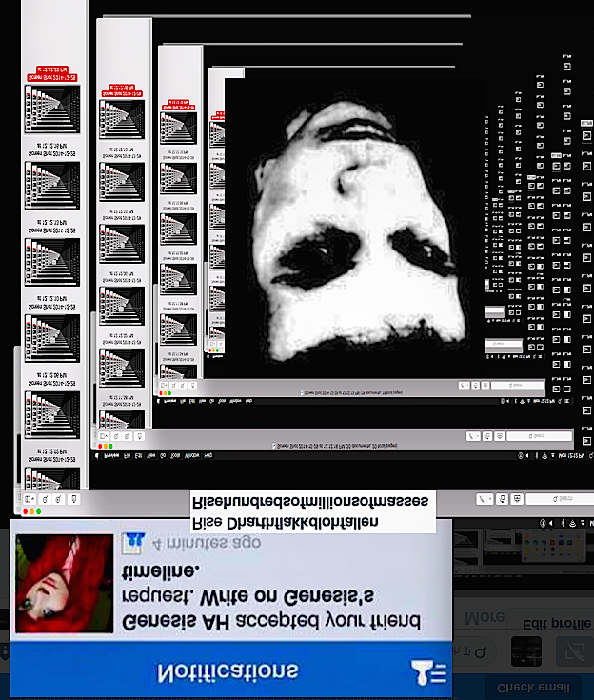
Task: Open Genesis AH friend request notification
Action: [x=231, y=580]
